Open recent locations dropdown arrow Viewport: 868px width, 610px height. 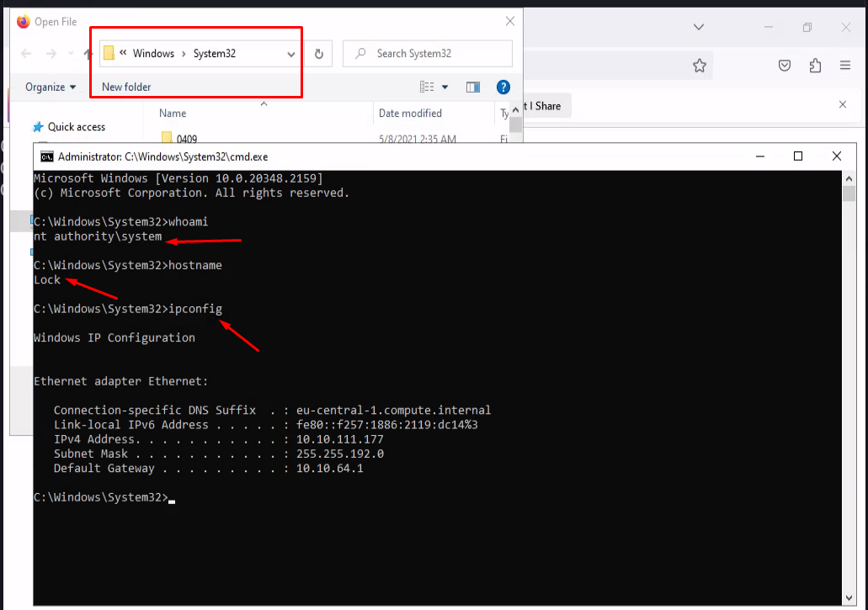[71, 54]
